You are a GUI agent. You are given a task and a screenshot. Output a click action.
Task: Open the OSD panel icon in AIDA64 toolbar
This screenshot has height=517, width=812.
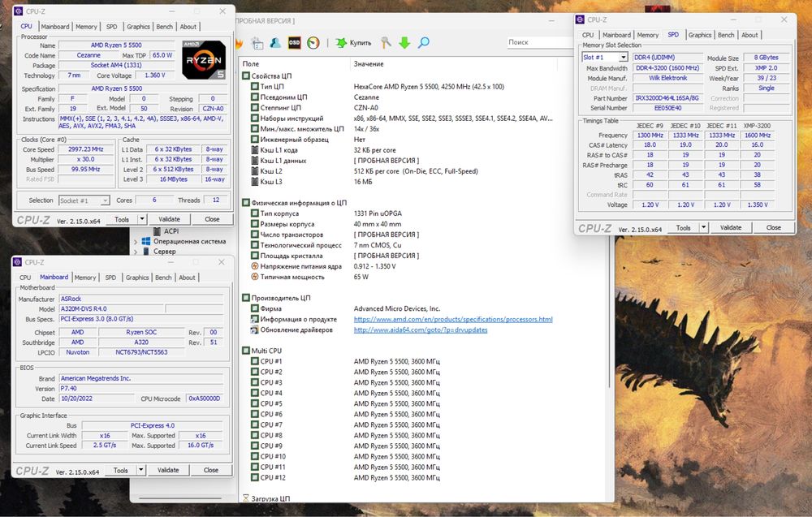point(295,43)
